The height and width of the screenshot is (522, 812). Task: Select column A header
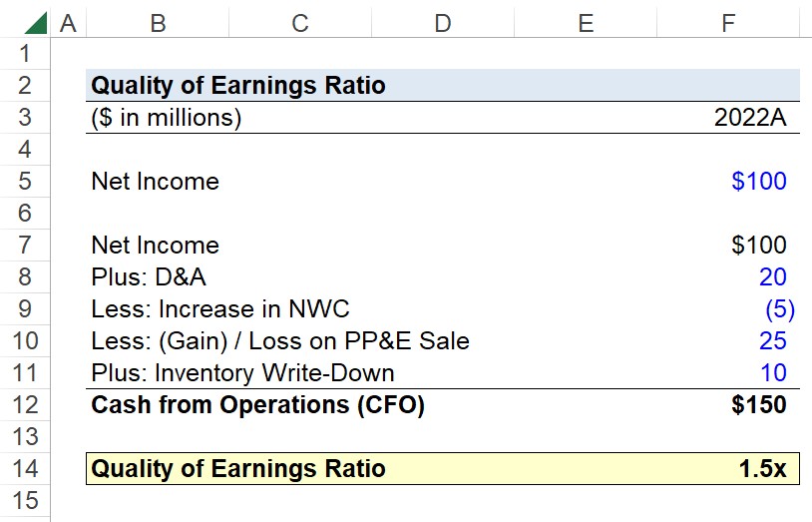click(69, 23)
